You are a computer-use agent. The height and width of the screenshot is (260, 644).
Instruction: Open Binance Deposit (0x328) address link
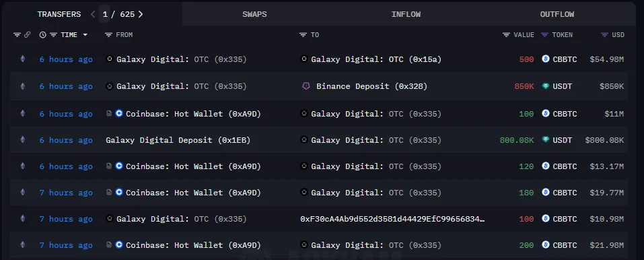coord(371,86)
